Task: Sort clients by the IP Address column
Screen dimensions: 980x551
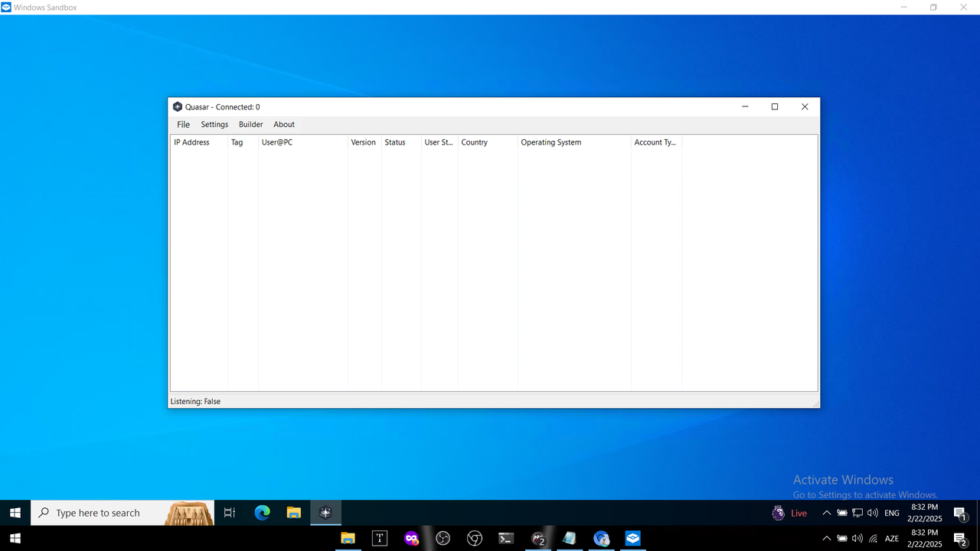Action: [199, 142]
